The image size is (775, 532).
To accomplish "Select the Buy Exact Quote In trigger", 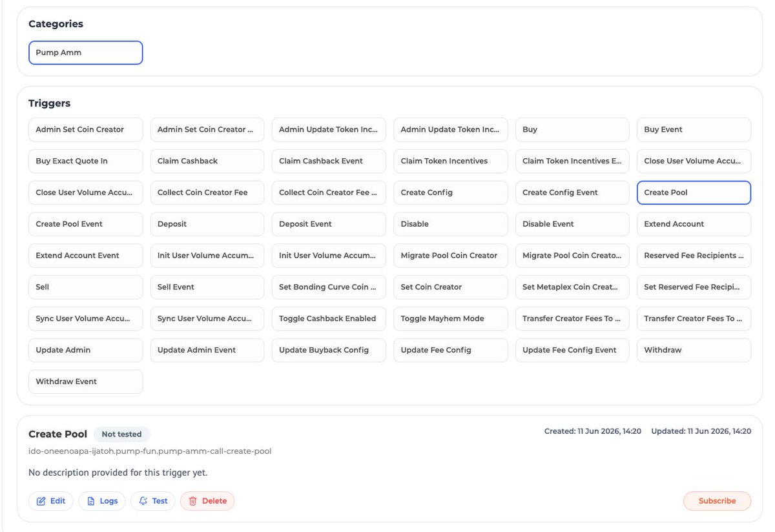I will [x=85, y=161].
